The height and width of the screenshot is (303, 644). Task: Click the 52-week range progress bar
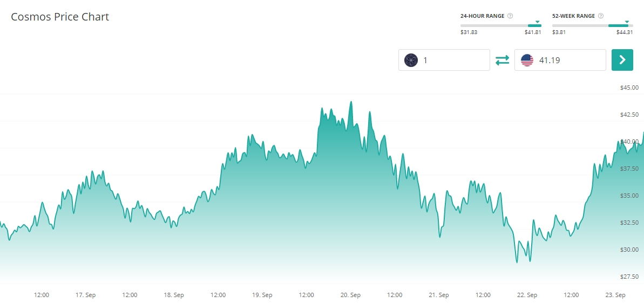pos(592,25)
